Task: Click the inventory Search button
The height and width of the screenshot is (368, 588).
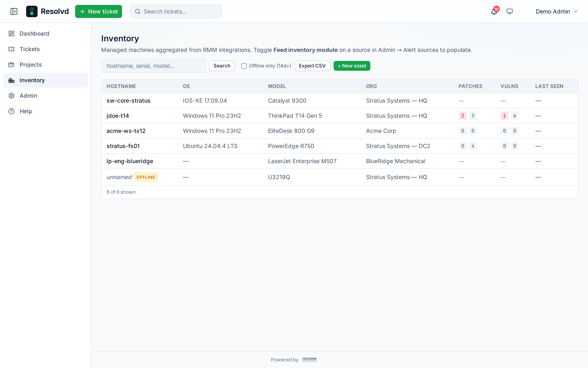Action: 222,66
